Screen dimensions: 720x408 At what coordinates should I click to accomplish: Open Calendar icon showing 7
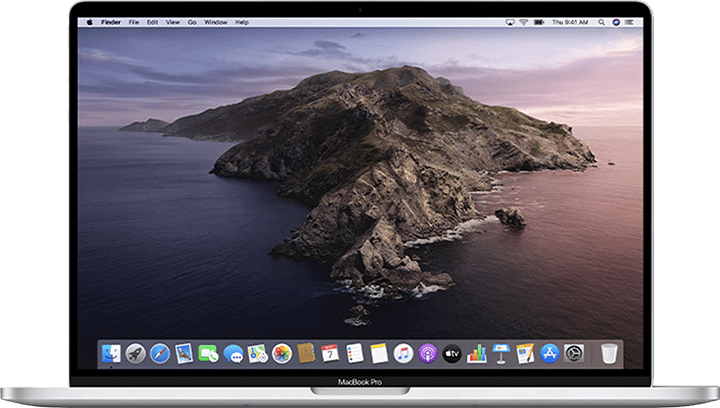[x=330, y=354]
